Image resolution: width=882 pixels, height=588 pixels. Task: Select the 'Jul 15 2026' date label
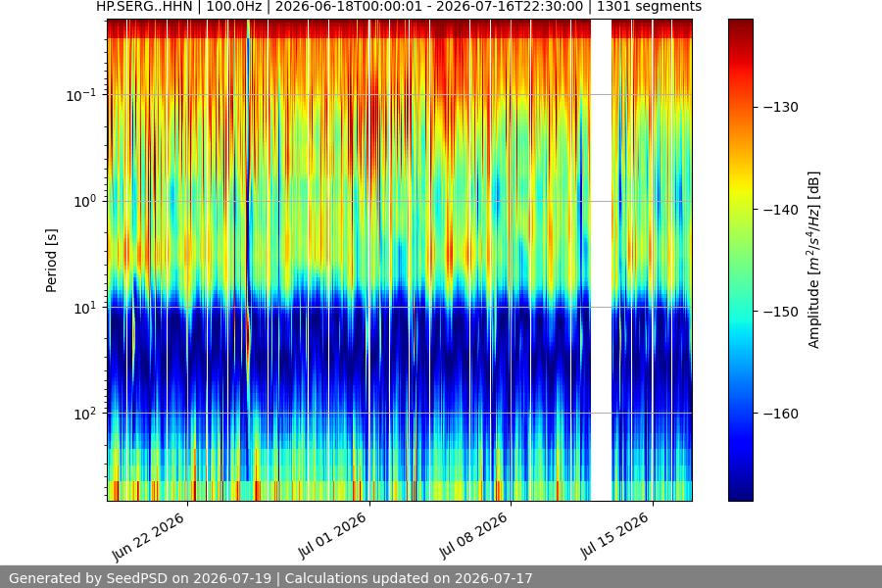[614, 535]
